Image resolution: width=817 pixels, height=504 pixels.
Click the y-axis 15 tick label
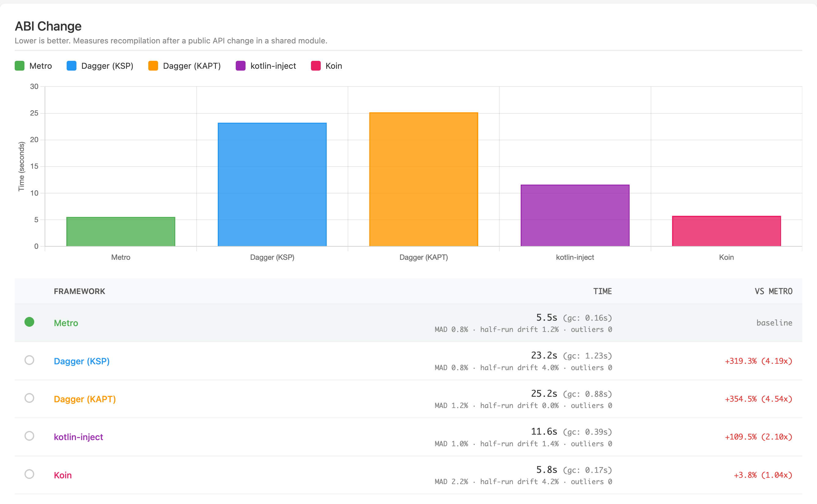34,166
